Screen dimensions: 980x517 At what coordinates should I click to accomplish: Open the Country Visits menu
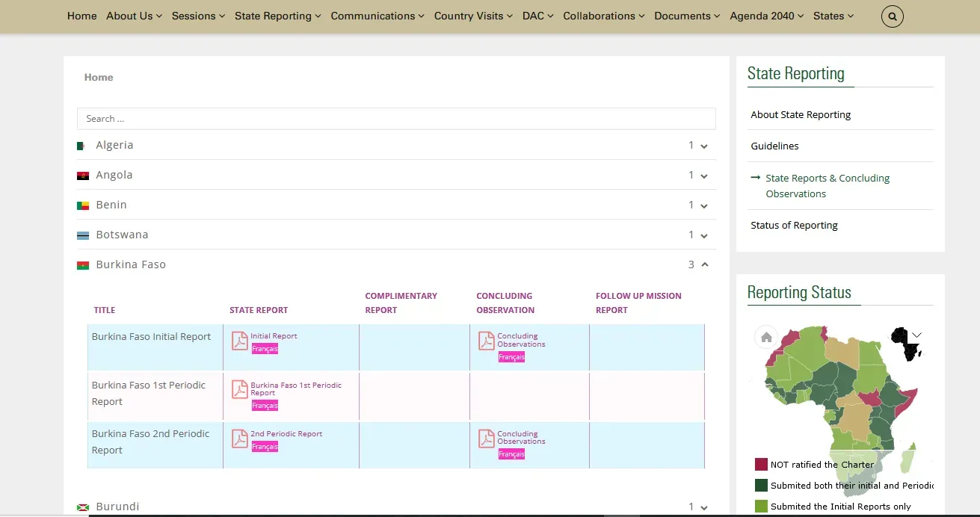click(x=473, y=16)
